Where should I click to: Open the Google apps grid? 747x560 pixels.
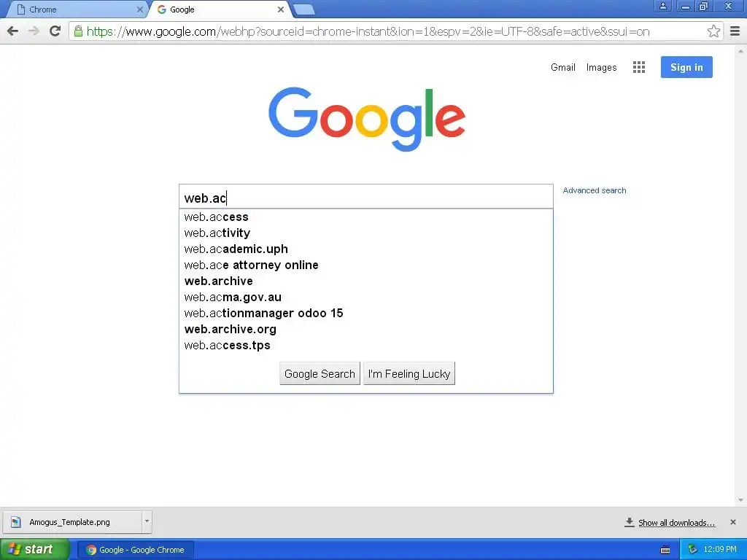pyautogui.click(x=639, y=67)
